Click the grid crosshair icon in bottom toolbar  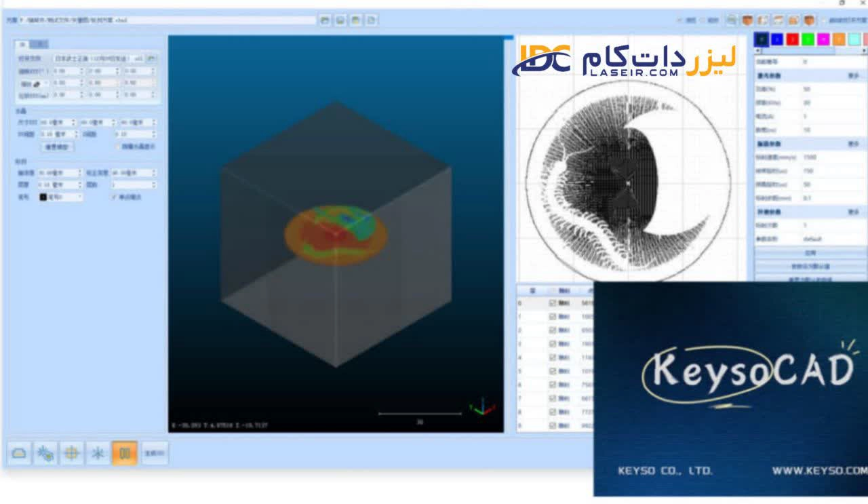pyautogui.click(x=72, y=453)
